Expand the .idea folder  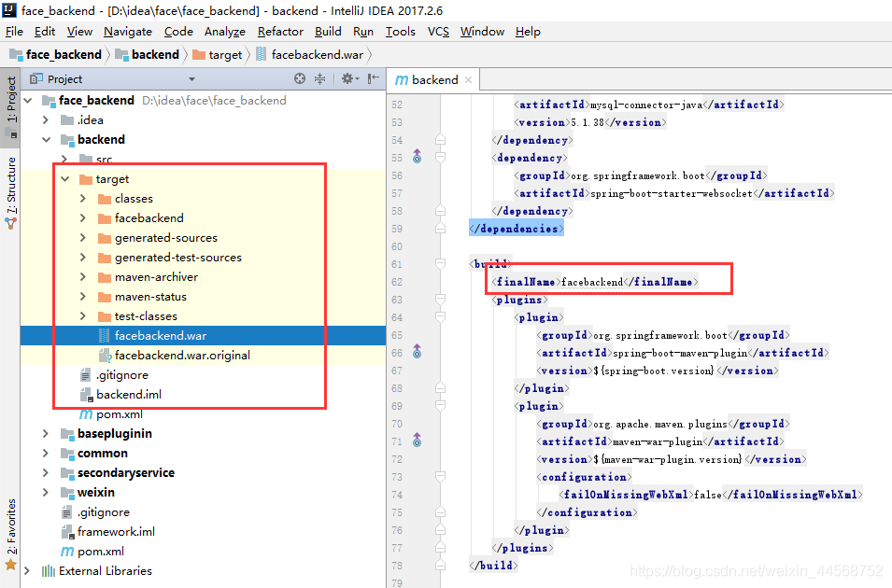click(46, 120)
